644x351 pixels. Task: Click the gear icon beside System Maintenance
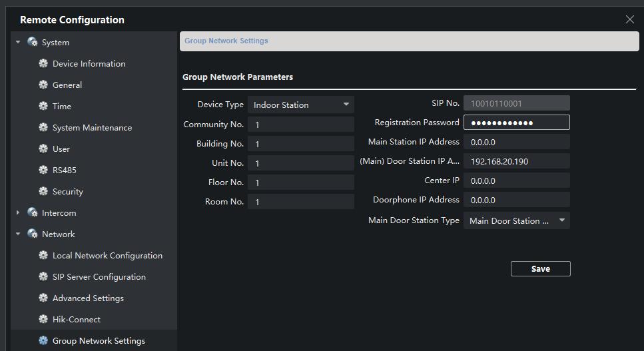tap(43, 128)
